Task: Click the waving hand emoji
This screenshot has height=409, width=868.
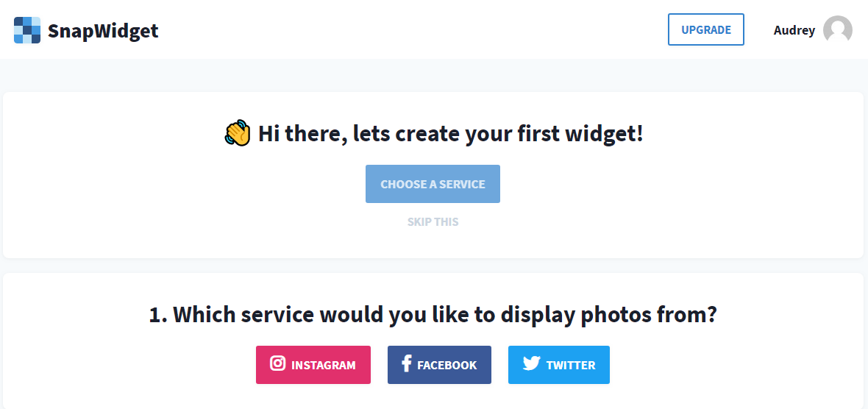Action: coord(238,133)
